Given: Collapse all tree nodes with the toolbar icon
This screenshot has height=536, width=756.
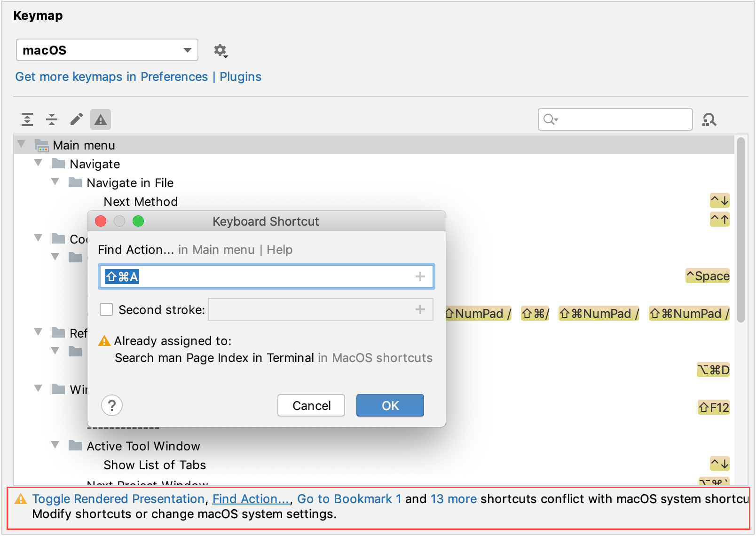Looking at the screenshot, I should click(52, 119).
